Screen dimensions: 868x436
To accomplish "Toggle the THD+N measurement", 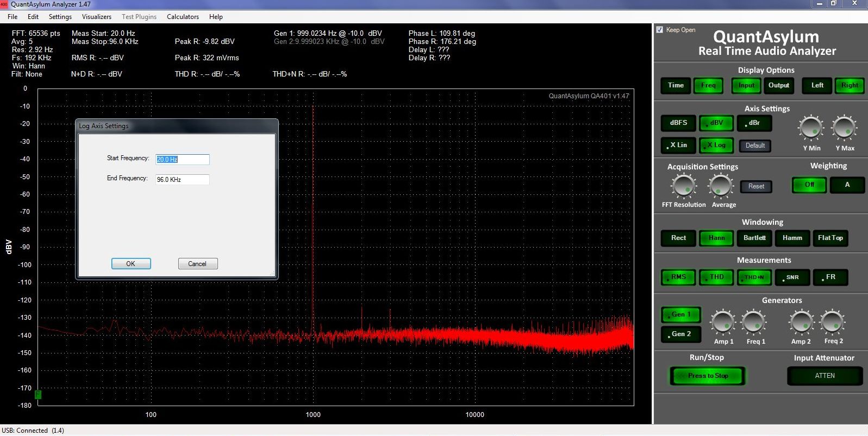I will (x=754, y=277).
